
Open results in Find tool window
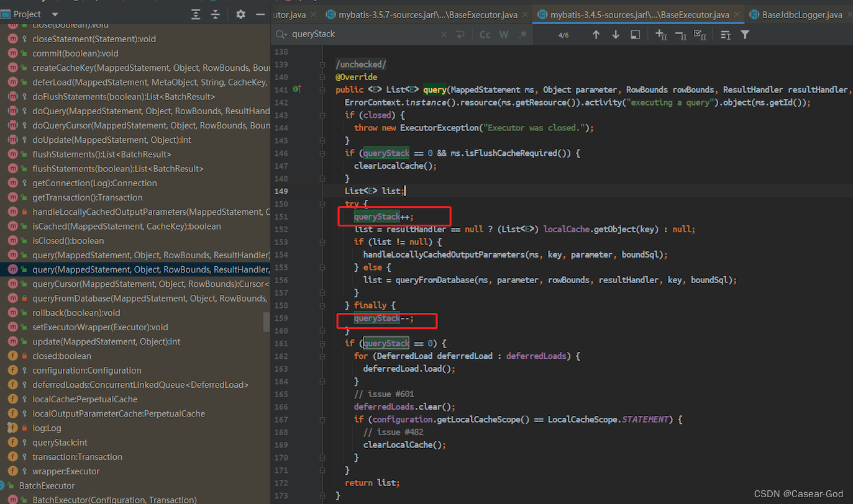(x=635, y=35)
